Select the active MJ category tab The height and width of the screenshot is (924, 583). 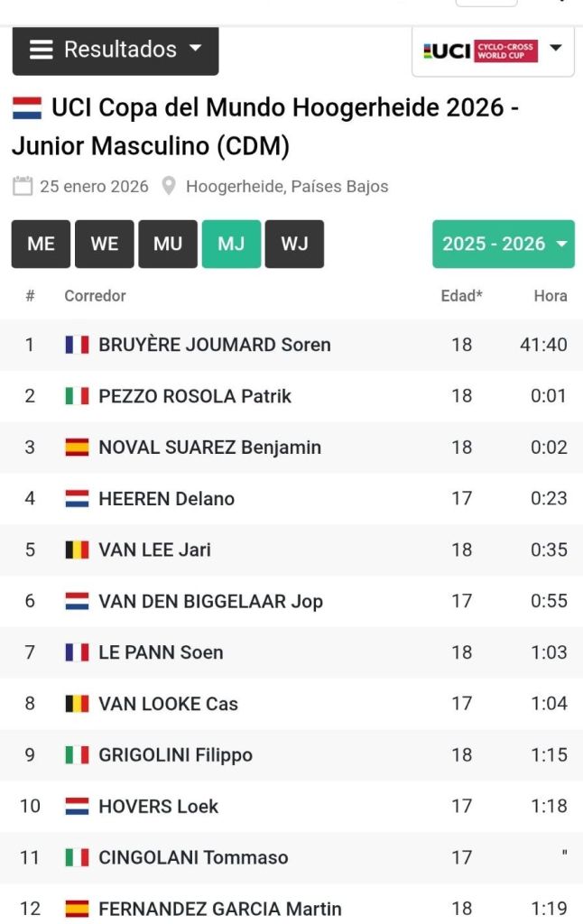[x=231, y=244]
